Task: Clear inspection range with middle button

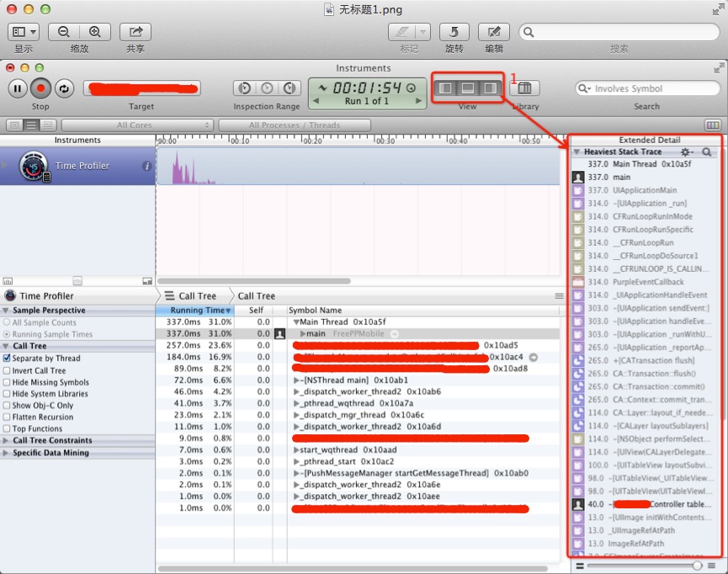Action: pyautogui.click(x=267, y=88)
